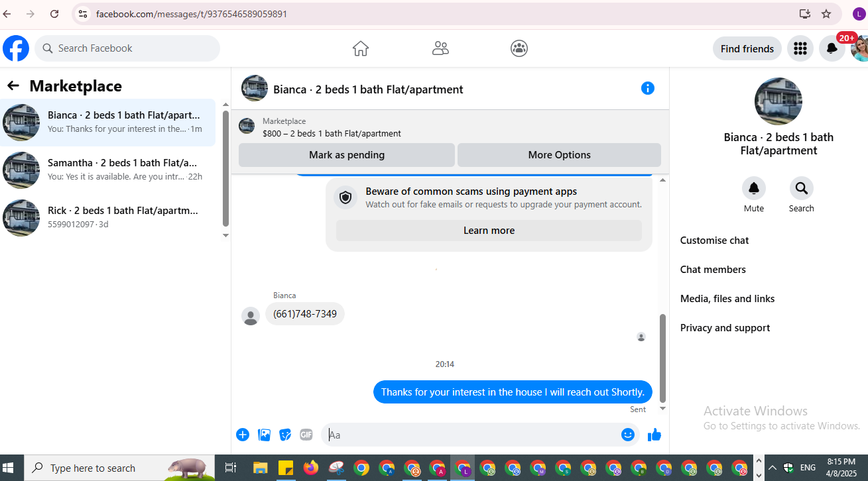Open the Friends icon in top navigation
The image size is (868, 481).
(x=440, y=48)
